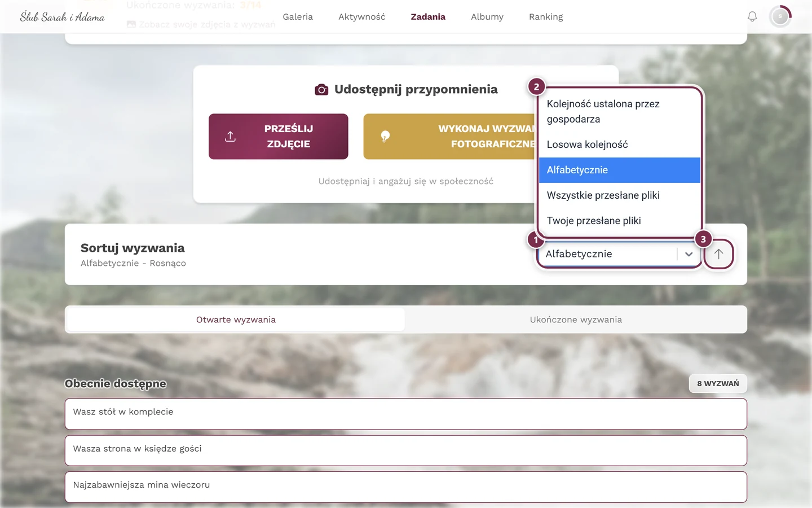812x508 pixels.
Task: Switch to Albumy page
Action: (x=487, y=17)
